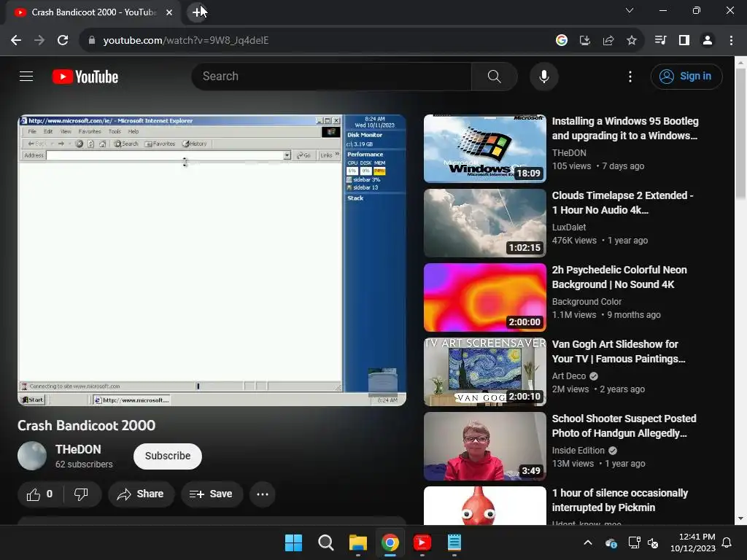The height and width of the screenshot is (560, 747).
Task: Open the Windows 95 Bootleg video thumbnail
Action: click(485, 149)
